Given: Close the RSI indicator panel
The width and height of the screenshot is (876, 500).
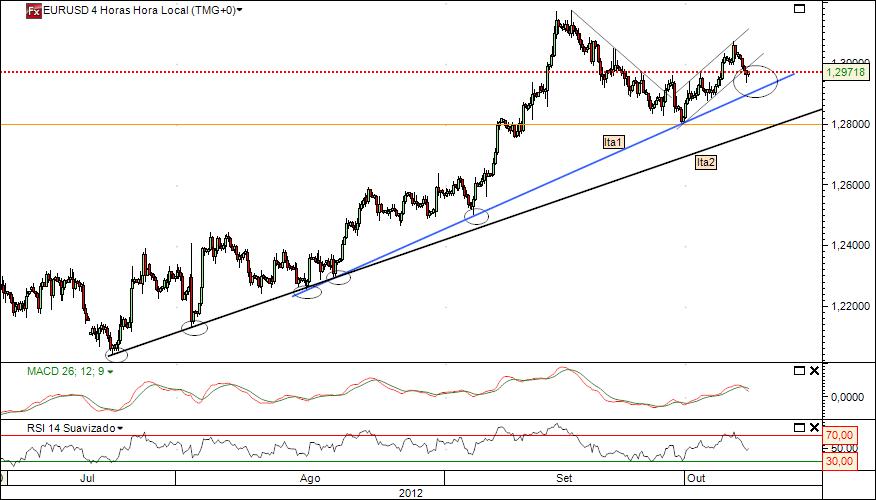Looking at the screenshot, I should pos(814,427).
